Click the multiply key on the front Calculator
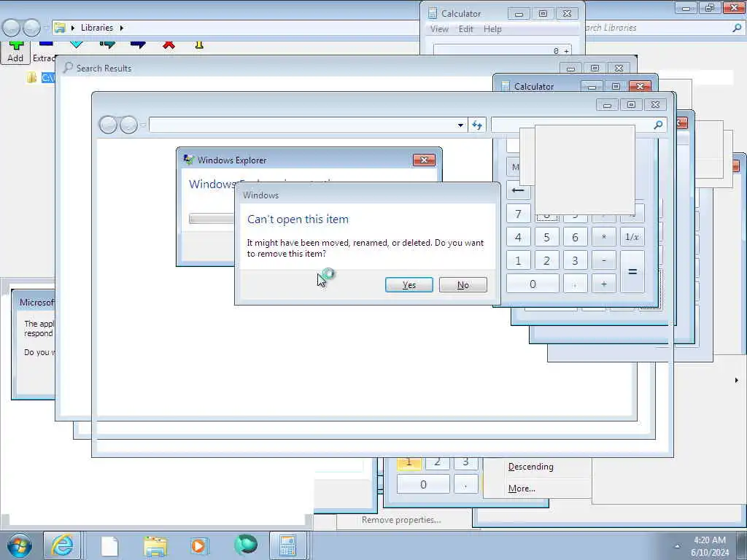 pyautogui.click(x=603, y=237)
